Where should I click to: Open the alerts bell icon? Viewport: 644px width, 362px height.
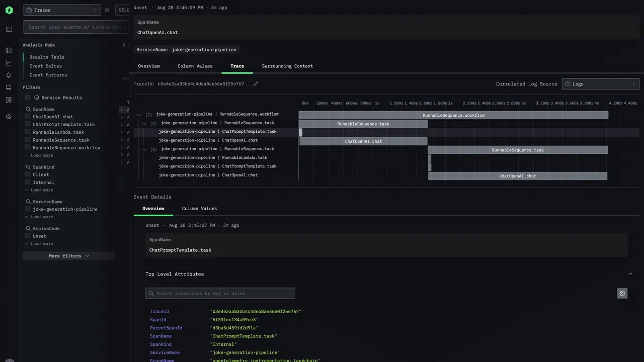point(9,75)
